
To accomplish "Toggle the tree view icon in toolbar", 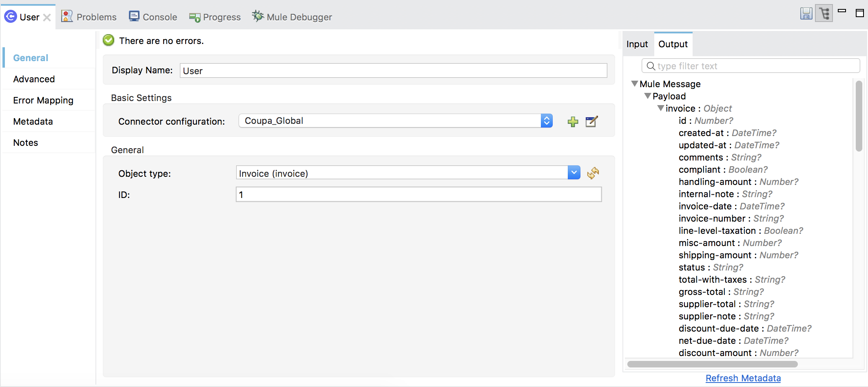I will (824, 14).
